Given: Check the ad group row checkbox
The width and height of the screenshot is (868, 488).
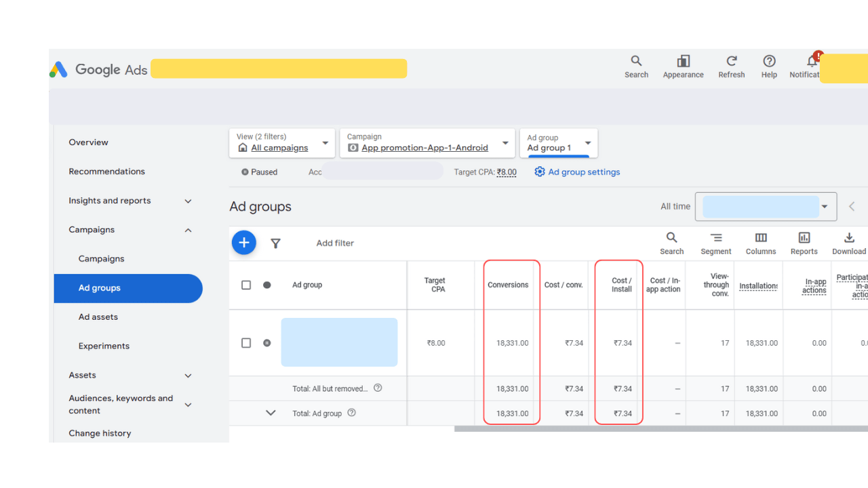Looking at the screenshot, I should (246, 343).
